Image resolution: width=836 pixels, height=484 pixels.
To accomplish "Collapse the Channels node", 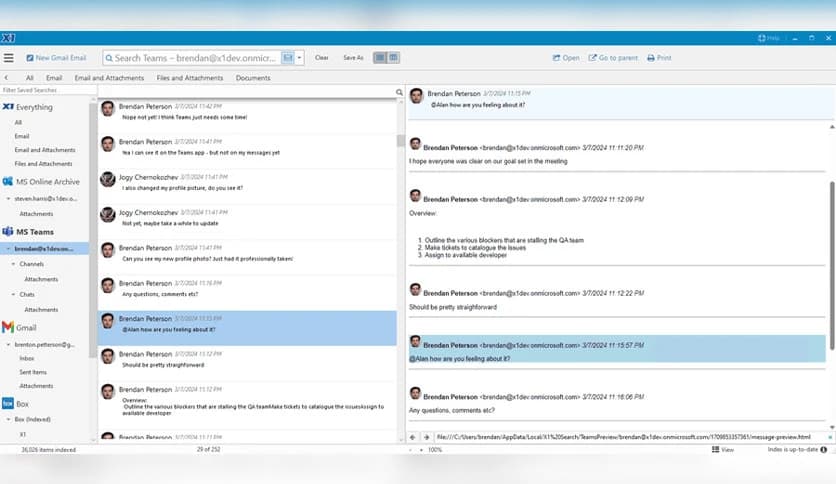I will coord(14,264).
